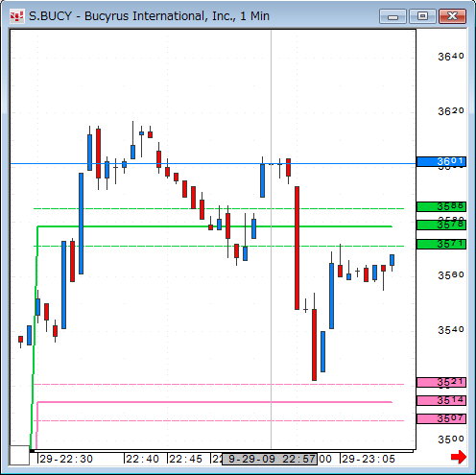
Task: Open the chart window system menu icon
Action: [x=16, y=16]
